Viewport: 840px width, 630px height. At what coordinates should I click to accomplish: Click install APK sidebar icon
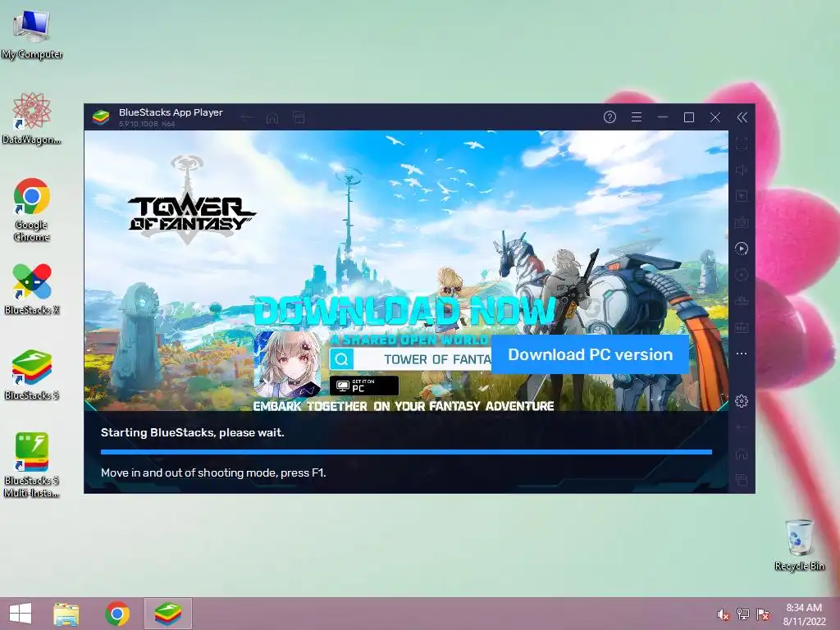point(742,301)
